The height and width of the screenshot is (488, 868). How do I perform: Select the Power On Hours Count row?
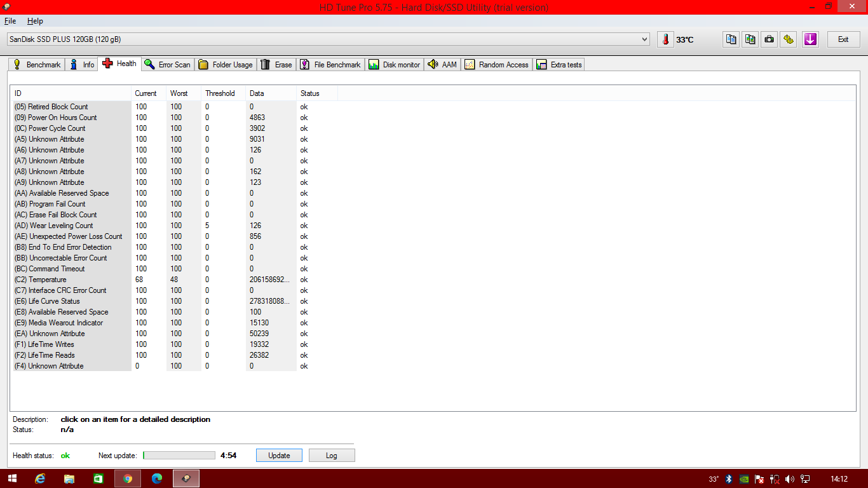pyautogui.click(x=175, y=118)
